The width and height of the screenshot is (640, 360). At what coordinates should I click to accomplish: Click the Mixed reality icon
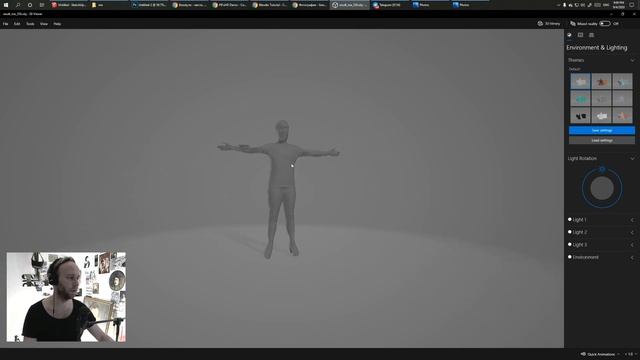pos(573,24)
